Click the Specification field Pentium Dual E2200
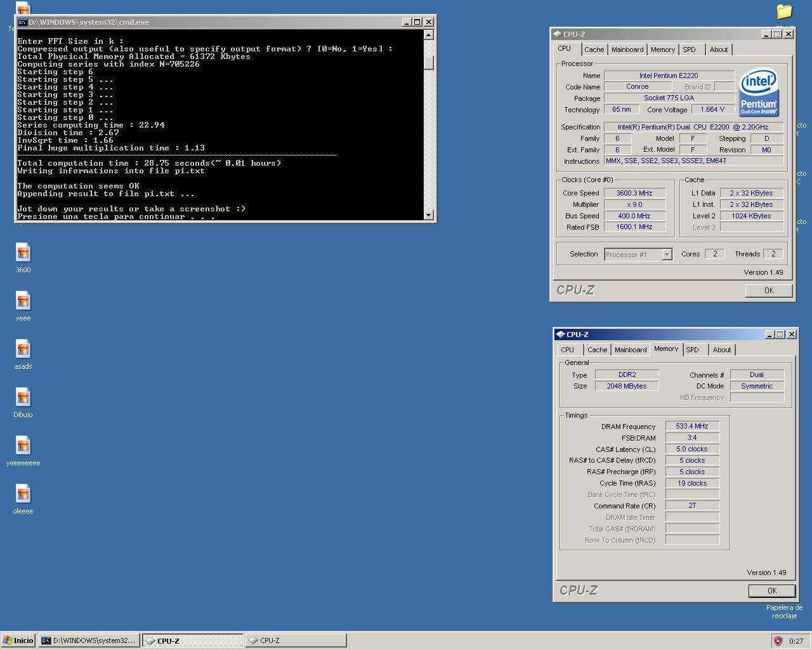Image resolution: width=812 pixels, height=650 pixels. [x=694, y=127]
